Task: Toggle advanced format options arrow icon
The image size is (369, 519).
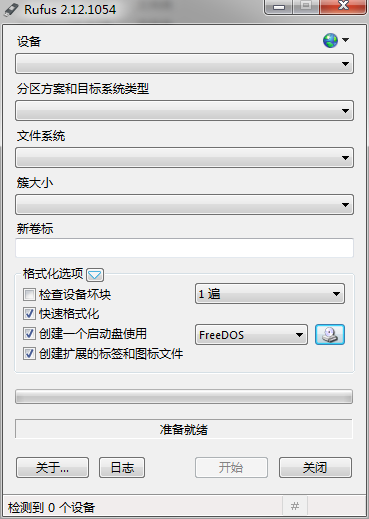Action: [x=95, y=275]
